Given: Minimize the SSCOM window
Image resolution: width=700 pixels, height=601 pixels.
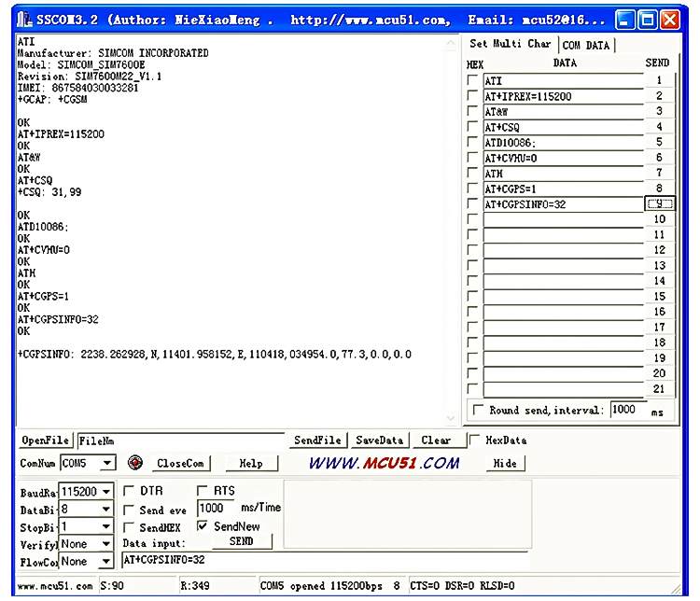Looking at the screenshot, I should pos(624,21).
